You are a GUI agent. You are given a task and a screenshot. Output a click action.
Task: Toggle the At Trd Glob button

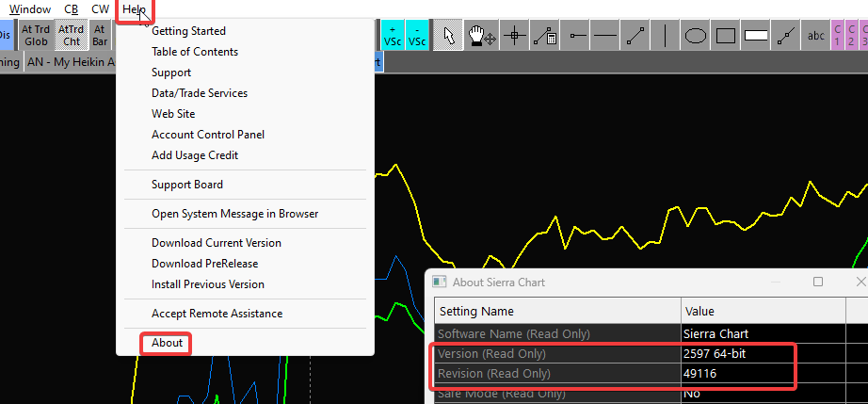(36, 36)
